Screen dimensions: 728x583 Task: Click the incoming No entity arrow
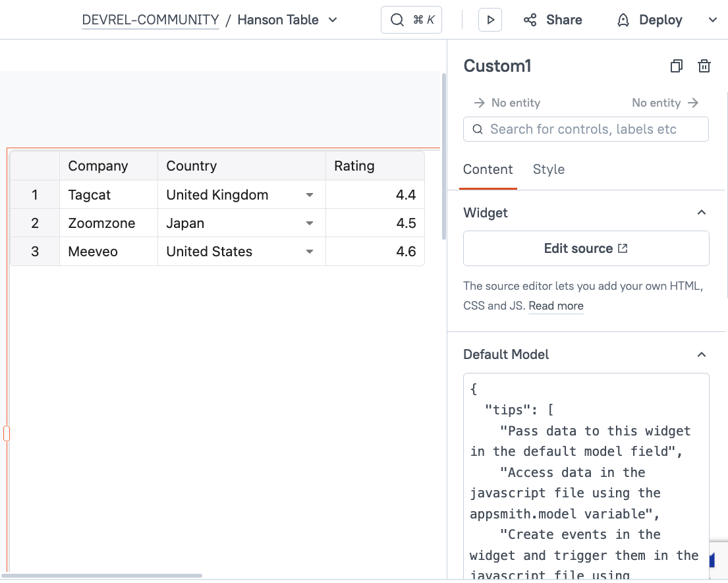coord(480,103)
